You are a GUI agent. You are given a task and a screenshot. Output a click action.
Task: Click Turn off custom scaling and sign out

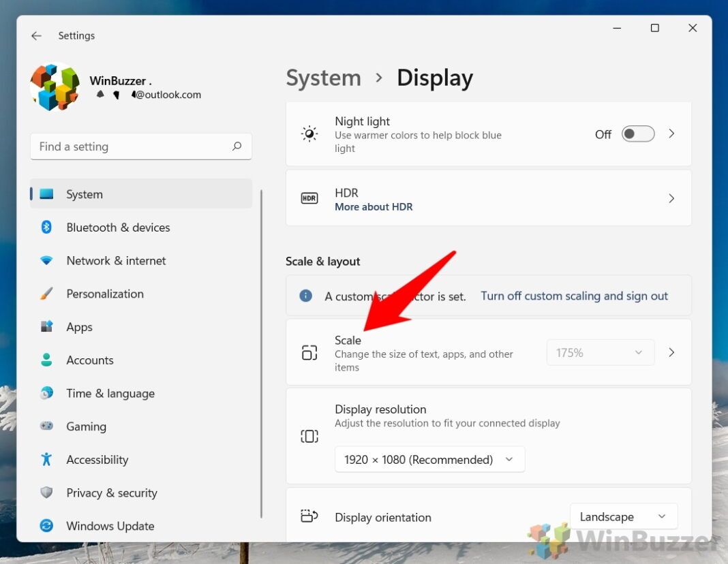(574, 296)
